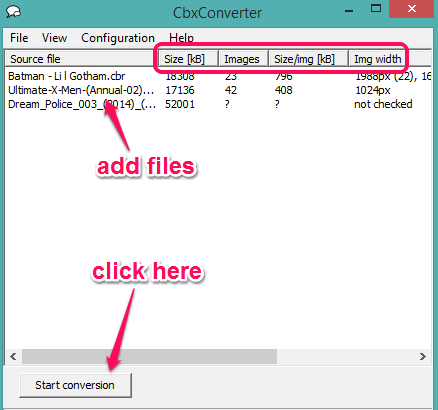Maximize the CbxConverter window
Image resolution: width=438 pixels, height=410 pixels.
376,9
